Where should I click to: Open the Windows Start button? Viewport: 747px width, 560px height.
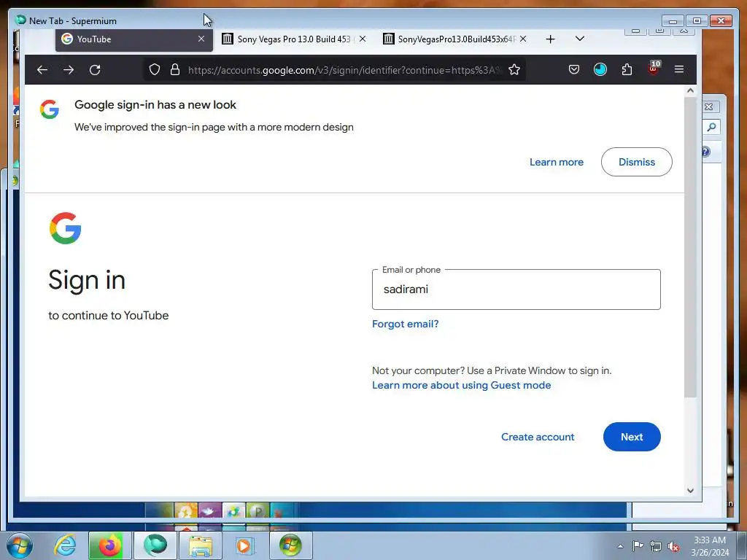20,545
